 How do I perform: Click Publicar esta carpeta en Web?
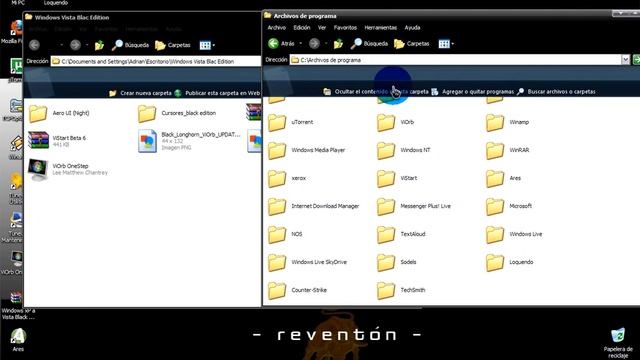(217, 93)
